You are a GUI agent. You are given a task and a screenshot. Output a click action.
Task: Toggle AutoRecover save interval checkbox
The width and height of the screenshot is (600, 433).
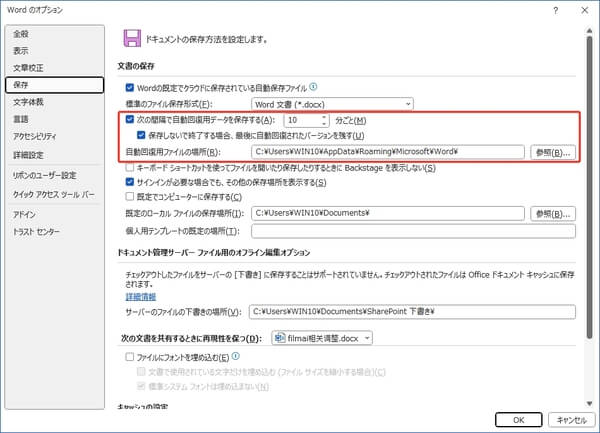click(x=130, y=119)
